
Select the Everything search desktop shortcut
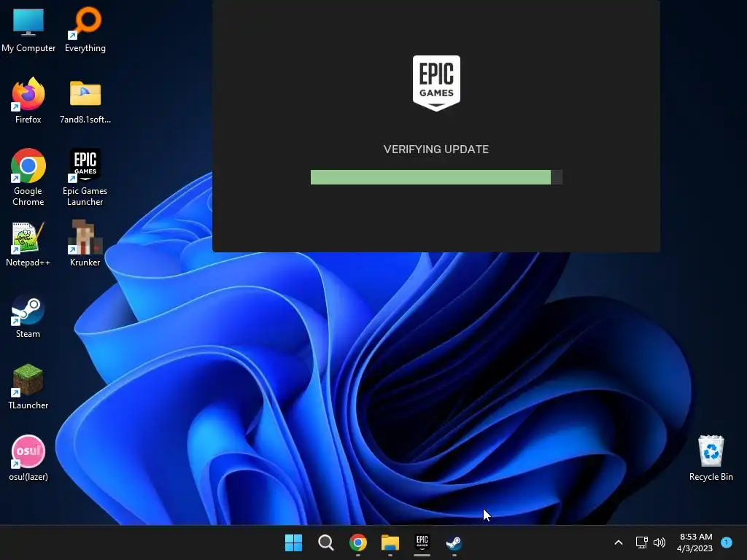(x=85, y=31)
